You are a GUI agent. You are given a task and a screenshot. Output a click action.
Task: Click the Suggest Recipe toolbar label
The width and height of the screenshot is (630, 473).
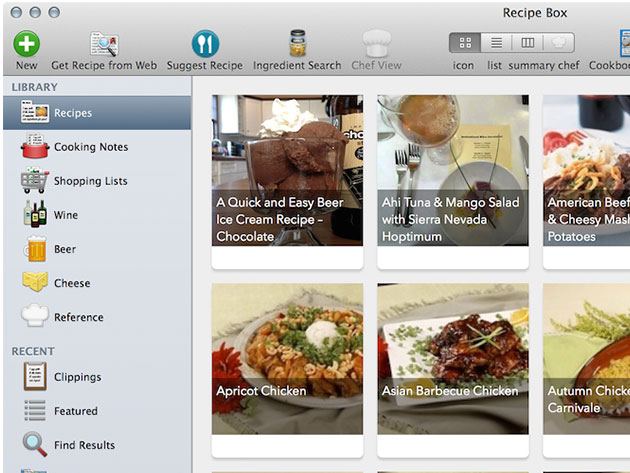205,66
